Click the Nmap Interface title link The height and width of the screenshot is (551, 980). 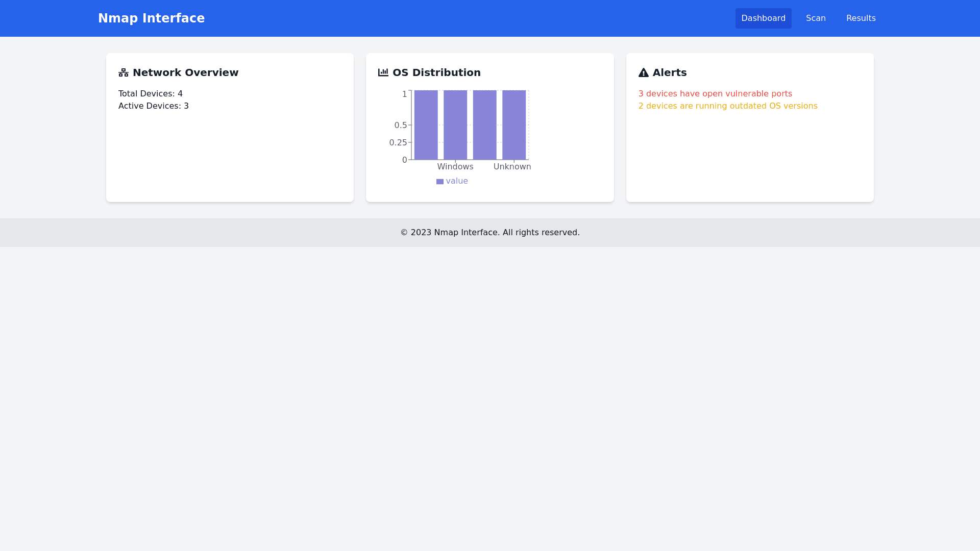151,18
